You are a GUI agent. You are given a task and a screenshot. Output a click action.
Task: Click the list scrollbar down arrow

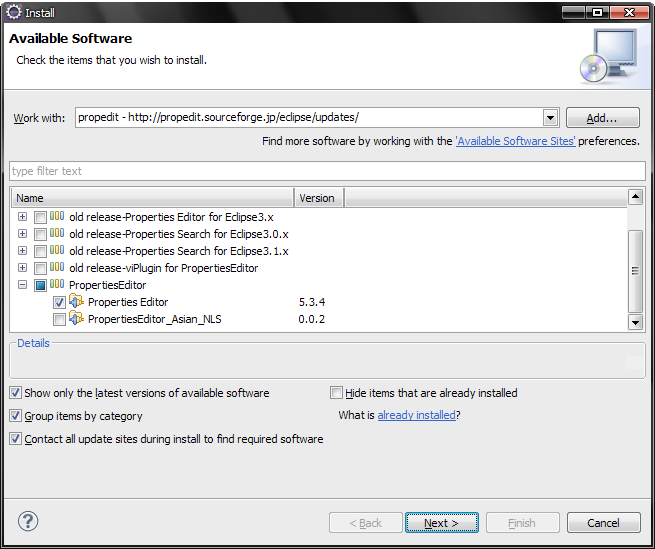635,322
